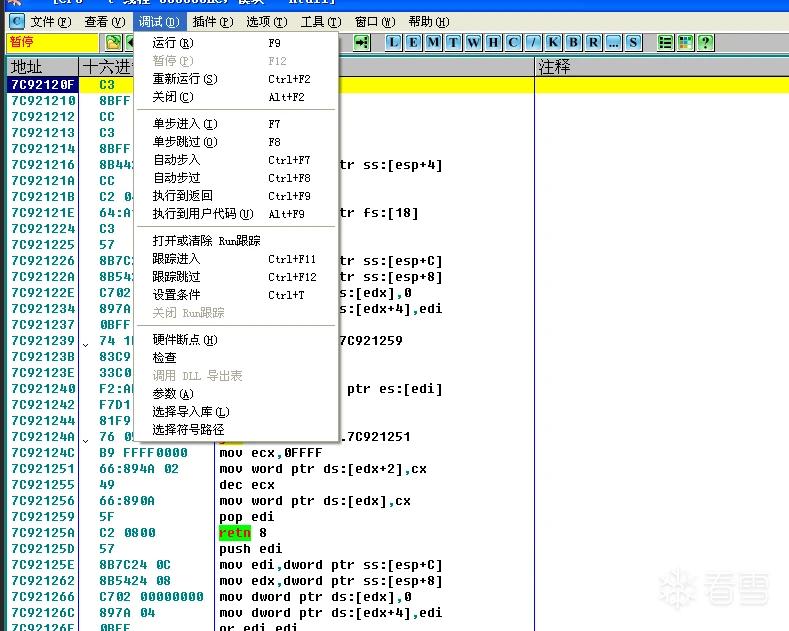This screenshot has height=631, width=789.
Task: Show Source window with S button
Action: pos(633,43)
